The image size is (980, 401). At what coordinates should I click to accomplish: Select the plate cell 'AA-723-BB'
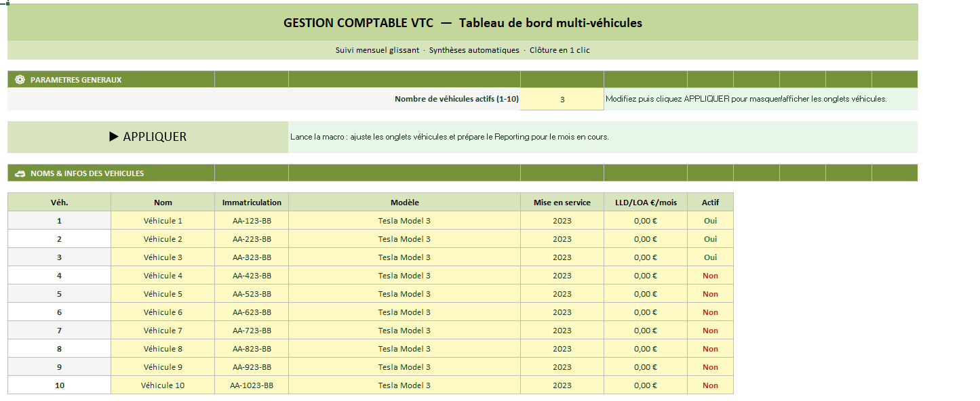pyautogui.click(x=252, y=331)
